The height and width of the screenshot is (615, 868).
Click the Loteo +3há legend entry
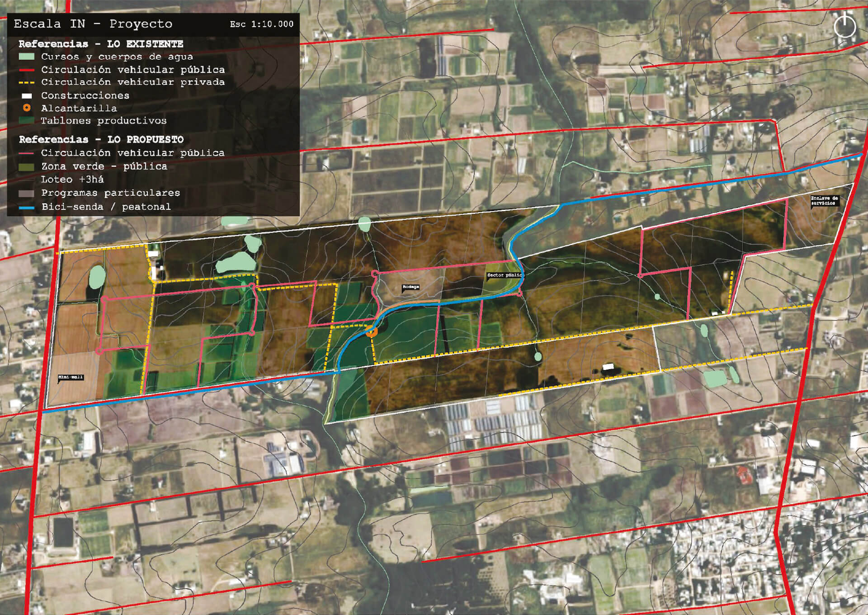[x=72, y=180]
